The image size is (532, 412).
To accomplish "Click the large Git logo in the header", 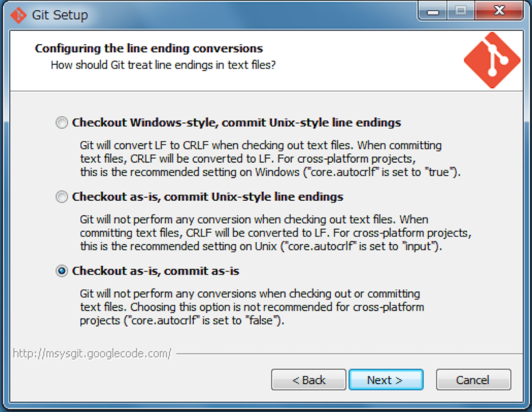I will pos(492,60).
